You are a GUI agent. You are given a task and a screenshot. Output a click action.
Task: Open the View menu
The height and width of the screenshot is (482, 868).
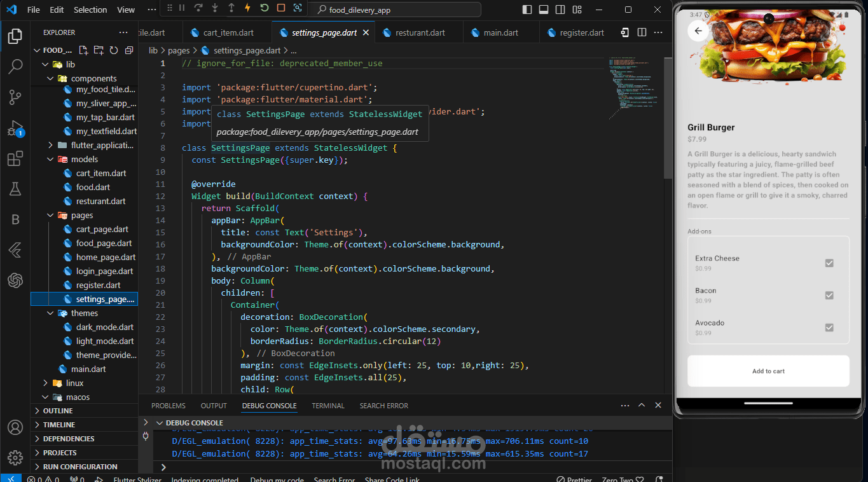pos(126,10)
